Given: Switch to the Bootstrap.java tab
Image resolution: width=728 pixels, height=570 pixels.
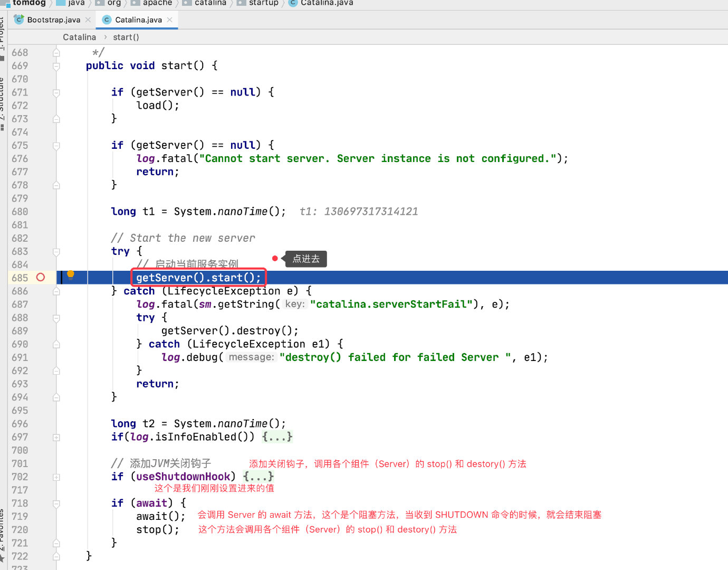Looking at the screenshot, I should click(x=53, y=20).
